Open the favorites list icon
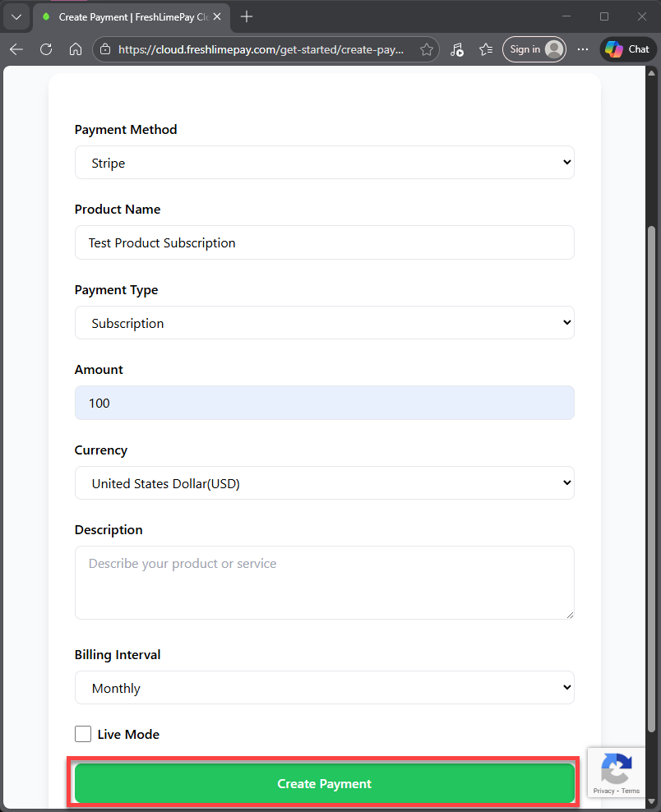Image resolution: width=661 pixels, height=812 pixels. (x=486, y=49)
